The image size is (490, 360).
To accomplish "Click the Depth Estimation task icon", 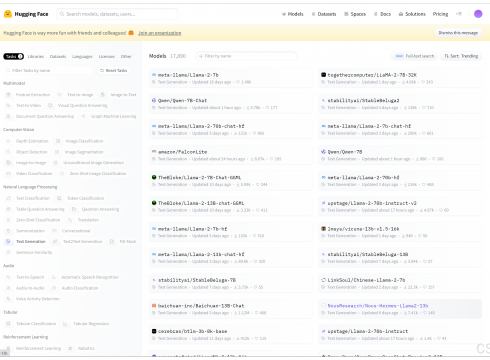I will (x=8, y=141).
